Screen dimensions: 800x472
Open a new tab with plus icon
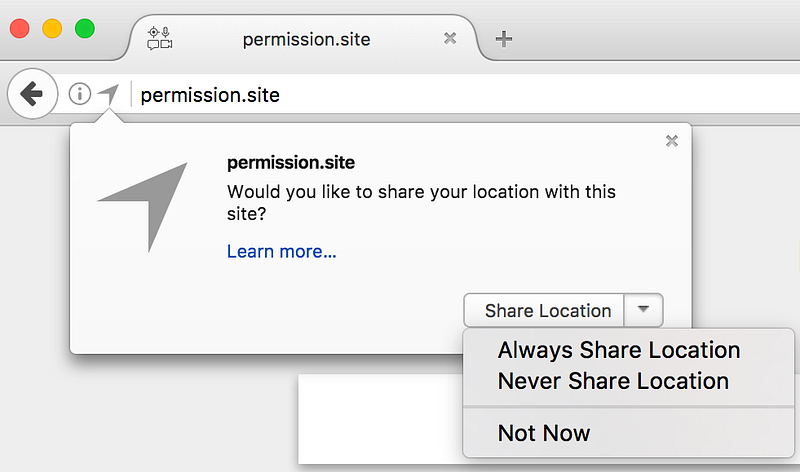click(x=504, y=39)
